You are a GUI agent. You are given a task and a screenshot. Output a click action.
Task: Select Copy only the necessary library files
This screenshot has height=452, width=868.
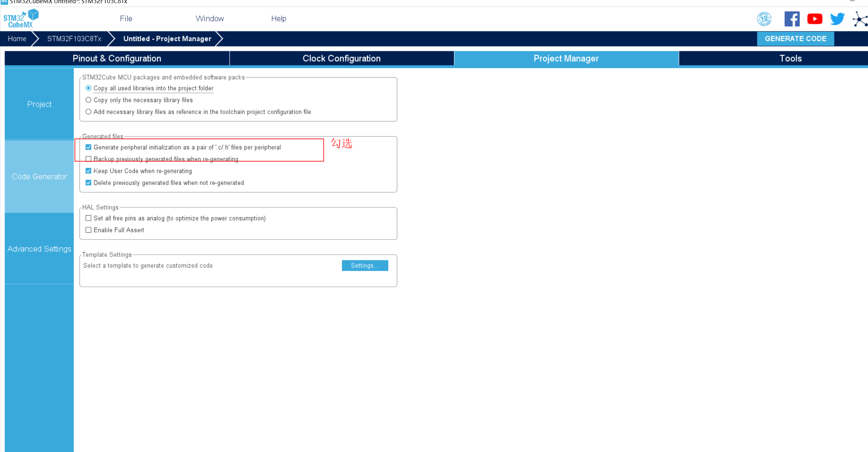click(88, 100)
